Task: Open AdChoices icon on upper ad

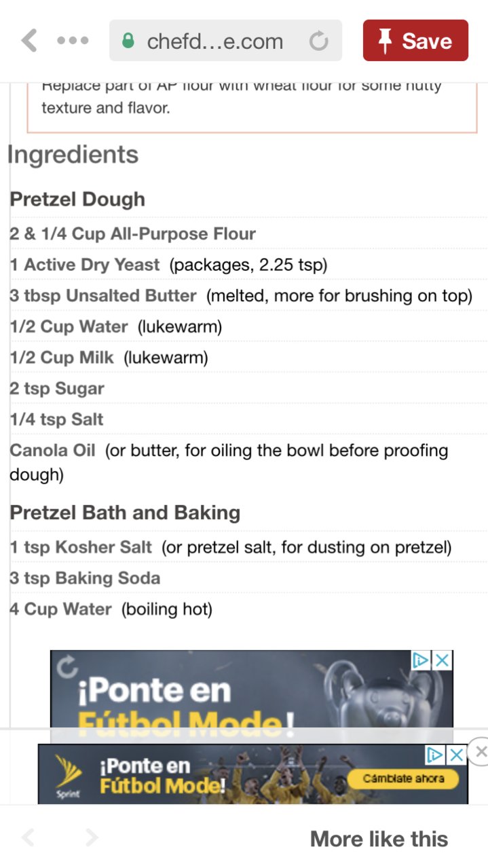Action: tap(421, 660)
